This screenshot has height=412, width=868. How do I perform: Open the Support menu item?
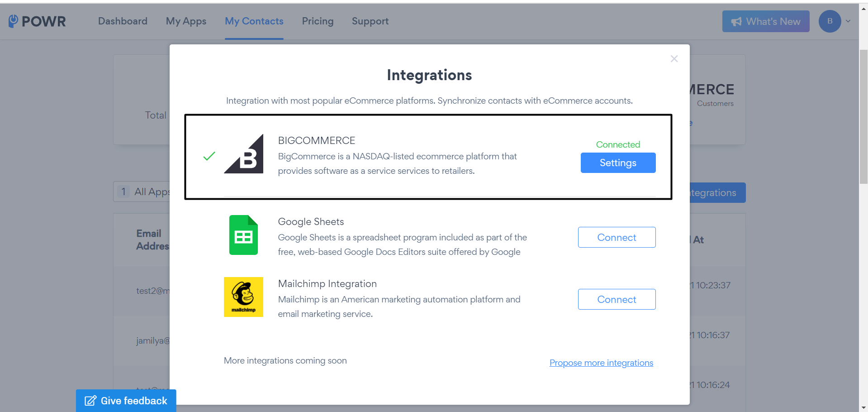[x=370, y=21]
